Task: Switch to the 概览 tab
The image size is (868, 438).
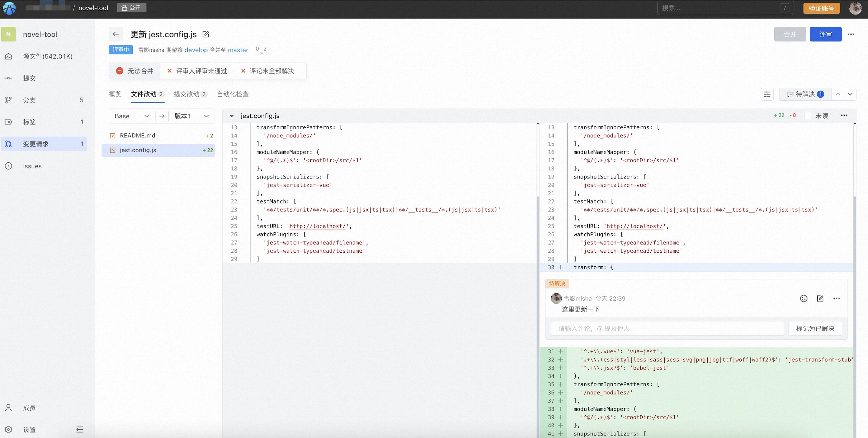Action: pyautogui.click(x=115, y=94)
